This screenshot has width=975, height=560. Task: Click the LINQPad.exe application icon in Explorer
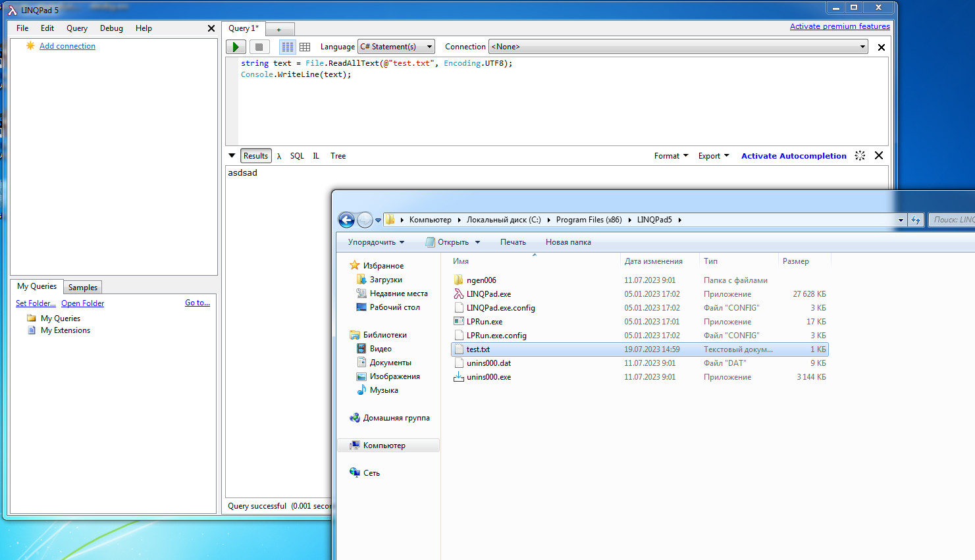459,294
